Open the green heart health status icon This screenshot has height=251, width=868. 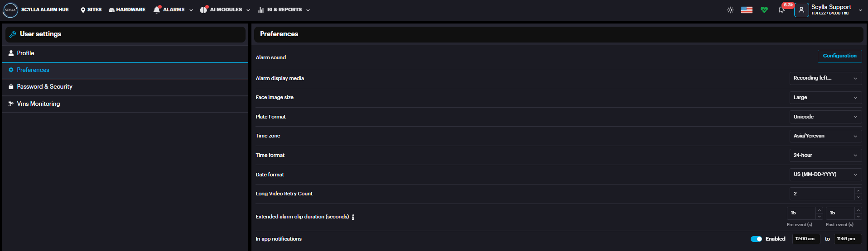pos(764,10)
